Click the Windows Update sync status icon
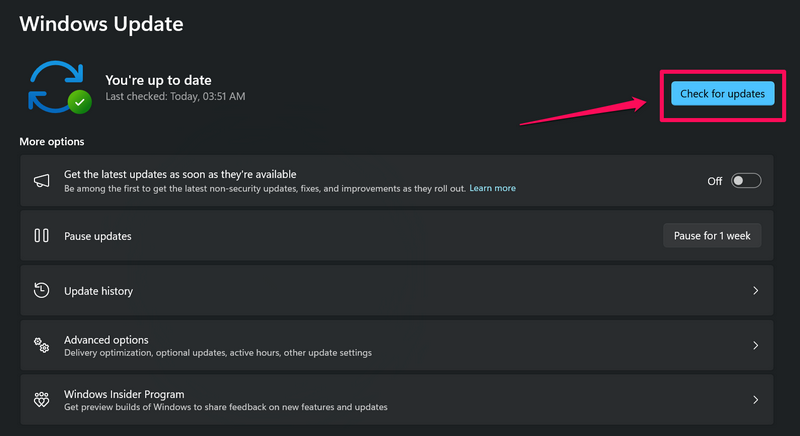Image resolution: width=800 pixels, height=436 pixels. pyautogui.click(x=57, y=86)
